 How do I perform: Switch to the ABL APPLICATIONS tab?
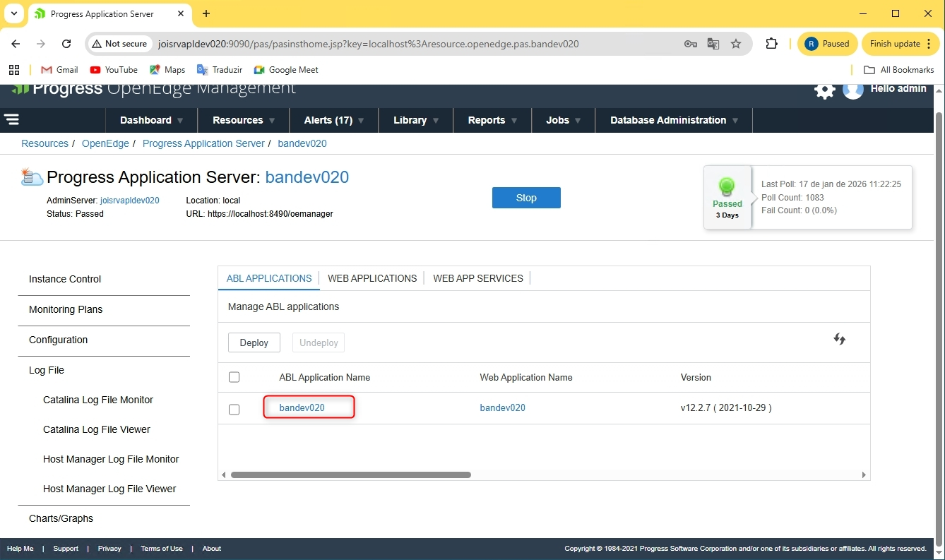[x=269, y=278]
